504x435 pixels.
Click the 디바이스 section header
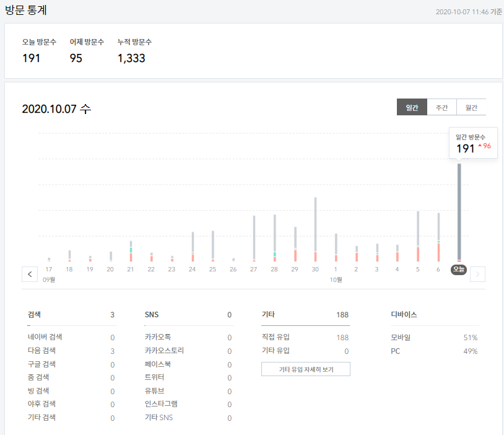[x=404, y=315]
